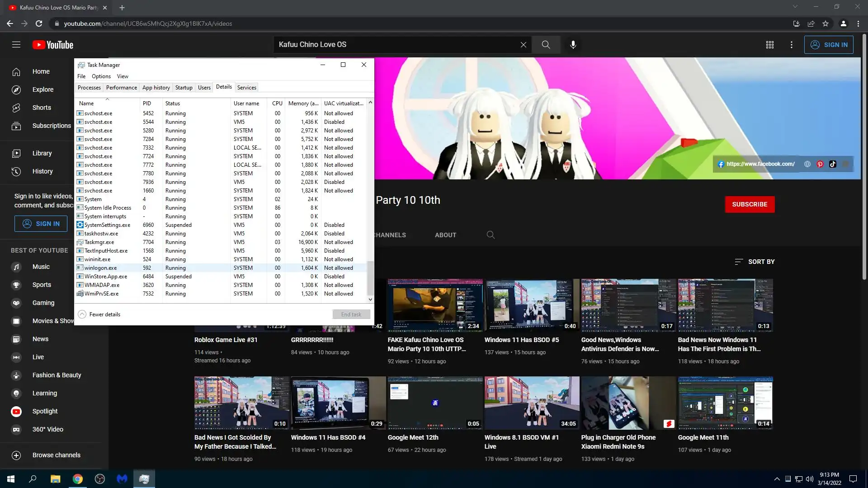Click the red SUBSCRIBE button
Screen dimensions: 868x488
pyautogui.click(x=749, y=204)
